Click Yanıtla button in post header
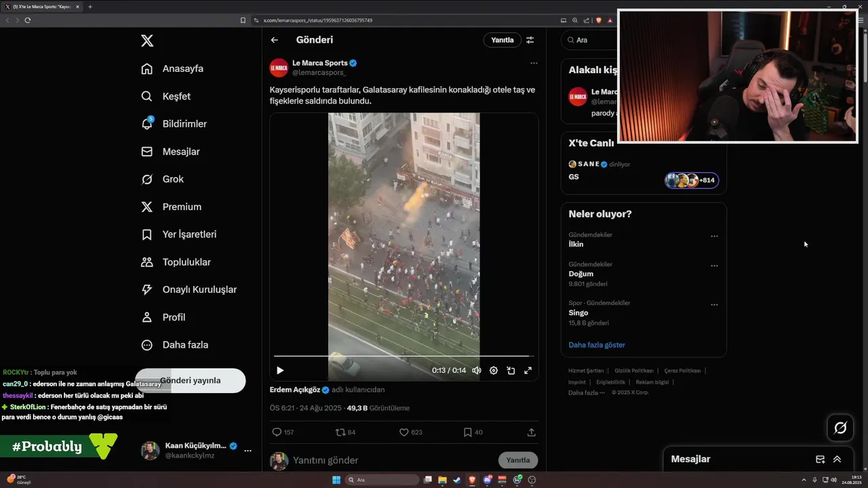Screen dimensions: 868x488 click(502, 40)
